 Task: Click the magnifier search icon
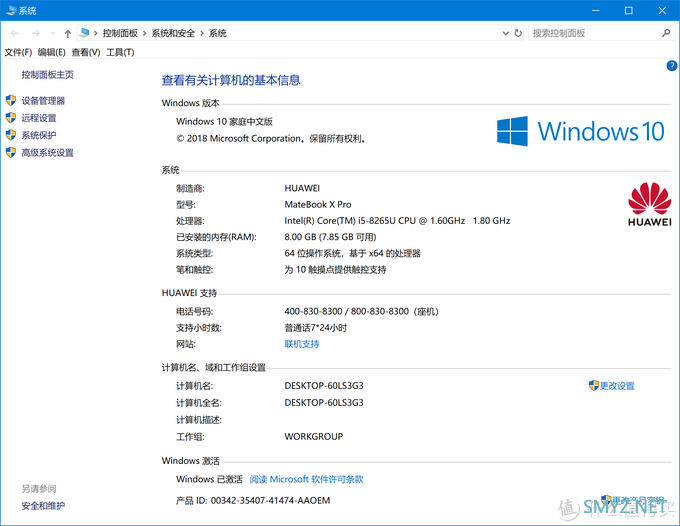666,33
